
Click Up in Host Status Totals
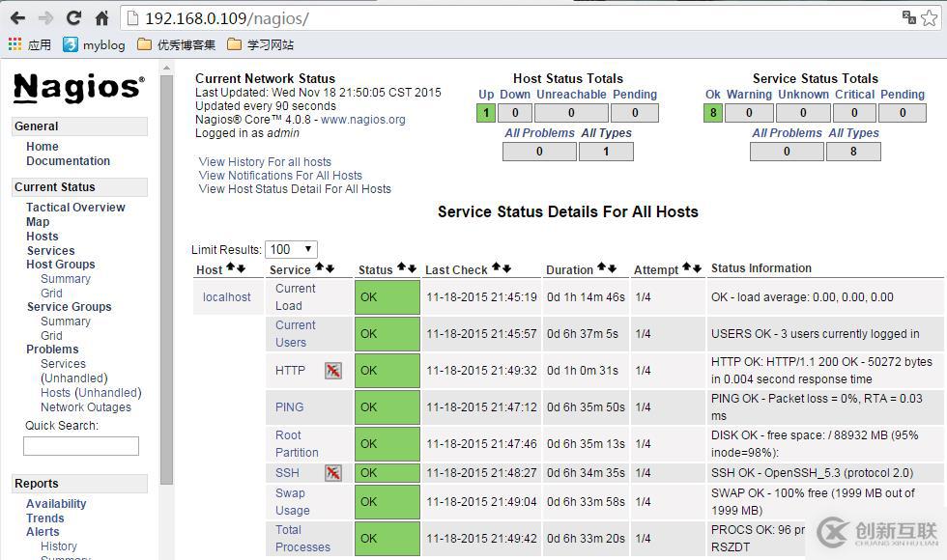[x=486, y=95]
